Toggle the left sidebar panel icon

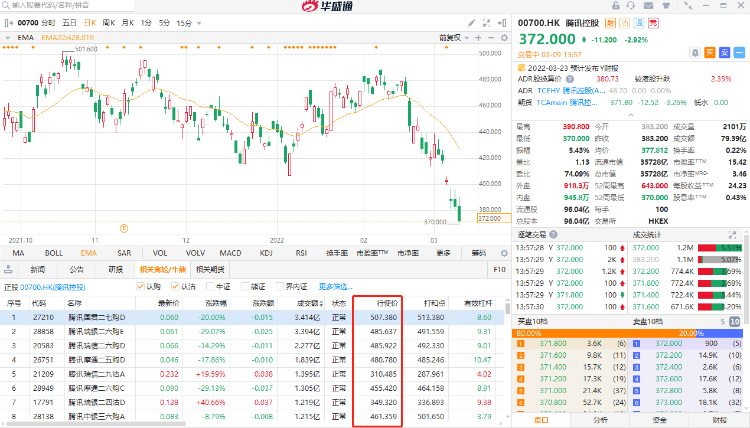pos(9,23)
